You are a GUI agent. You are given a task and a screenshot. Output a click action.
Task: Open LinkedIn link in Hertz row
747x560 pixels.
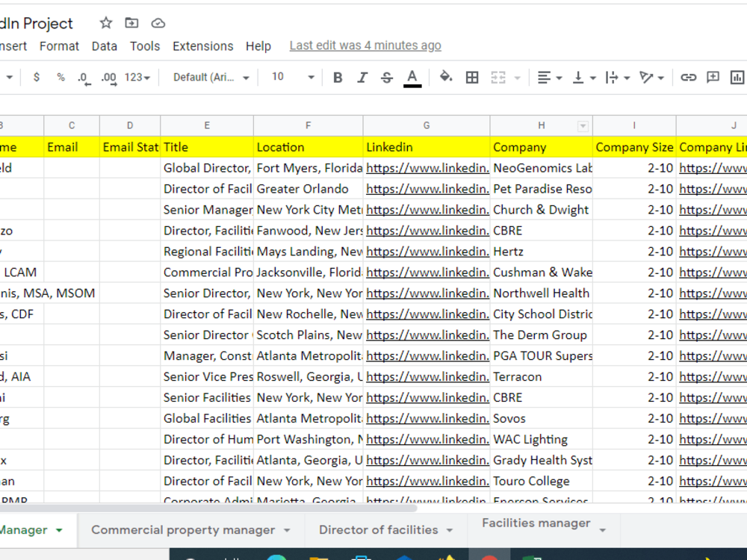[427, 252]
